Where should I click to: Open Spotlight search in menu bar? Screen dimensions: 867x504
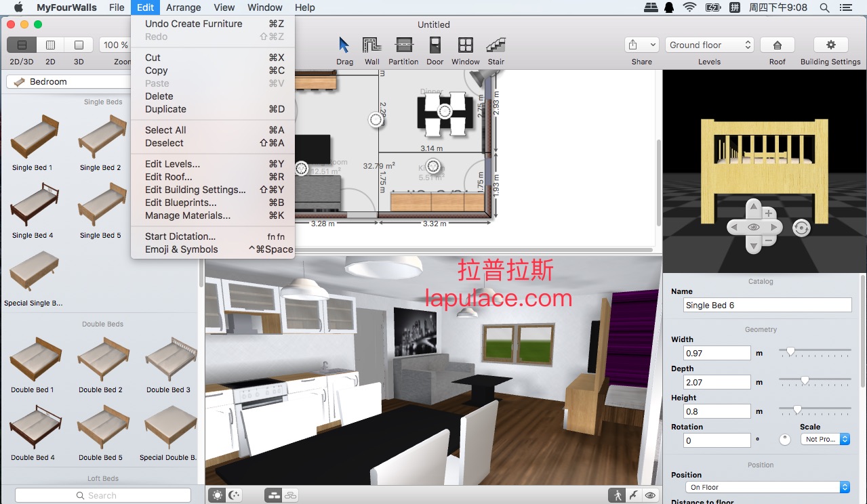point(824,7)
